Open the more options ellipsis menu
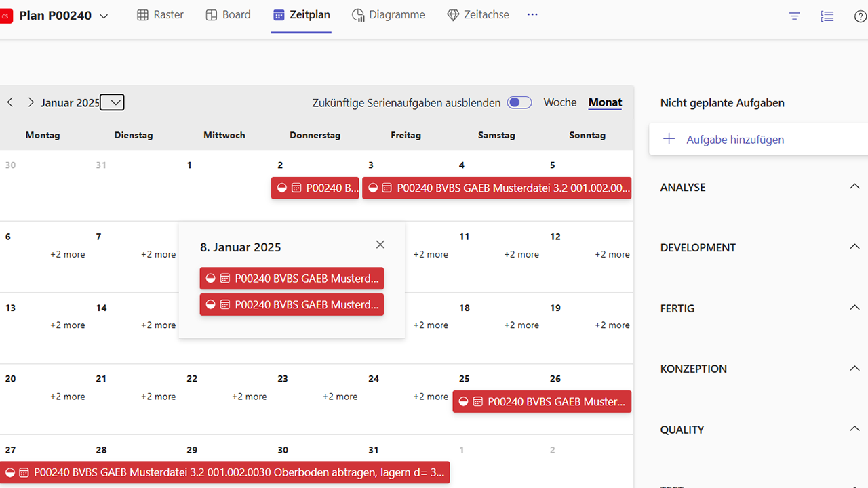The height and width of the screenshot is (488, 868). pyautogui.click(x=532, y=14)
